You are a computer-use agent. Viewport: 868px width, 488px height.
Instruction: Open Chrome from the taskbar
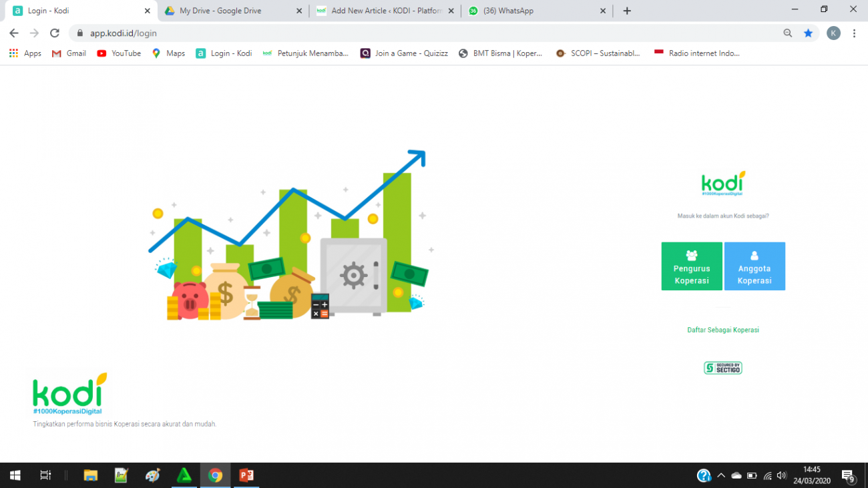pyautogui.click(x=215, y=475)
